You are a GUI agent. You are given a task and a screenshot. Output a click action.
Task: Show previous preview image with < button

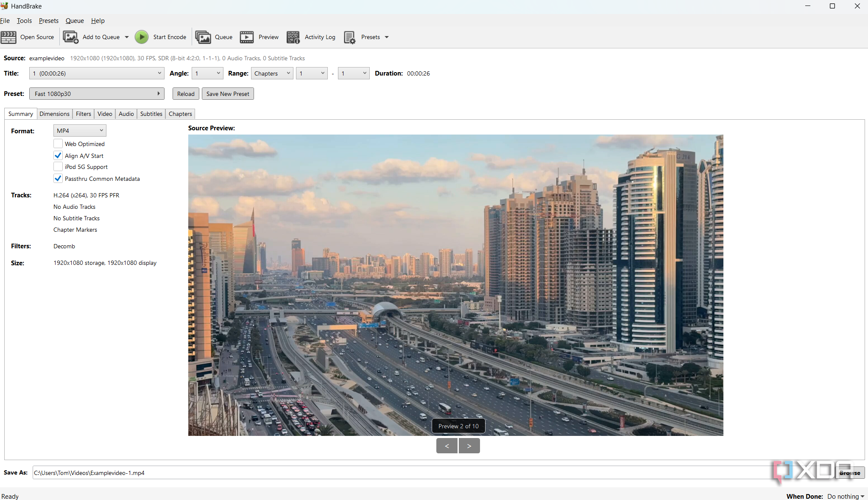(x=447, y=446)
